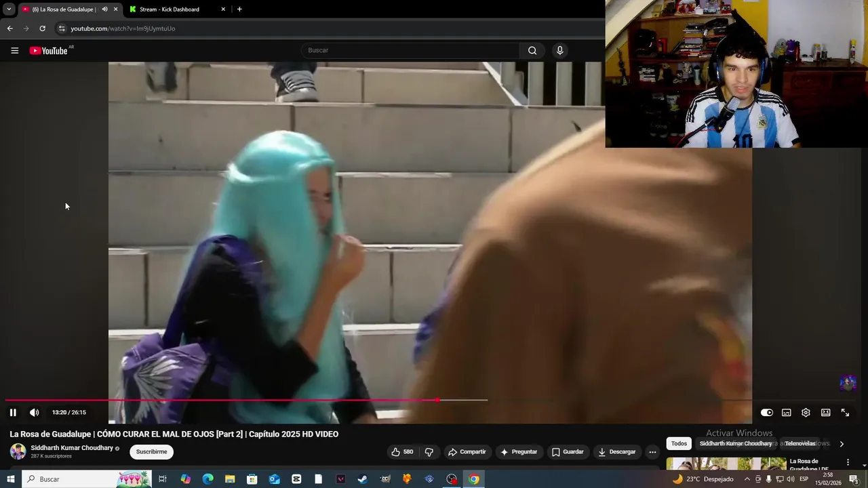Open File Explorer from the taskbar
The image size is (868, 488).
coord(230,479)
